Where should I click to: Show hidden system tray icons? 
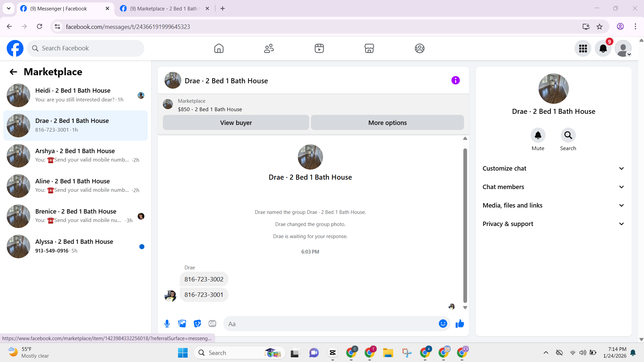click(x=546, y=353)
